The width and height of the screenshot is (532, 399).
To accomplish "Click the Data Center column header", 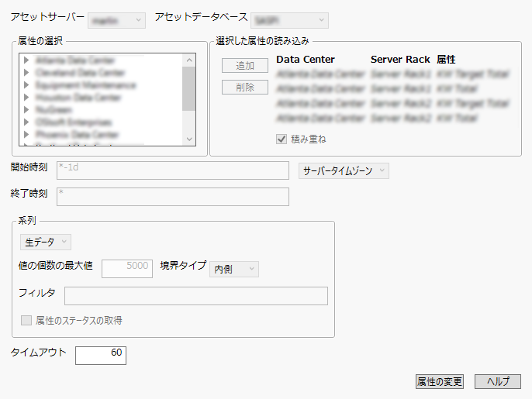I will pos(306,60).
